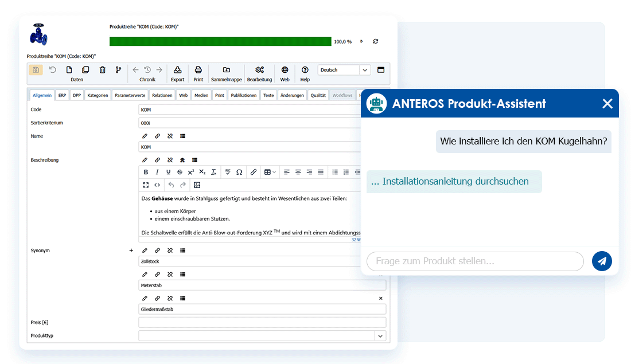
Task: Click the Code input field
Action: pyautogui.click(x=250, y=110)
